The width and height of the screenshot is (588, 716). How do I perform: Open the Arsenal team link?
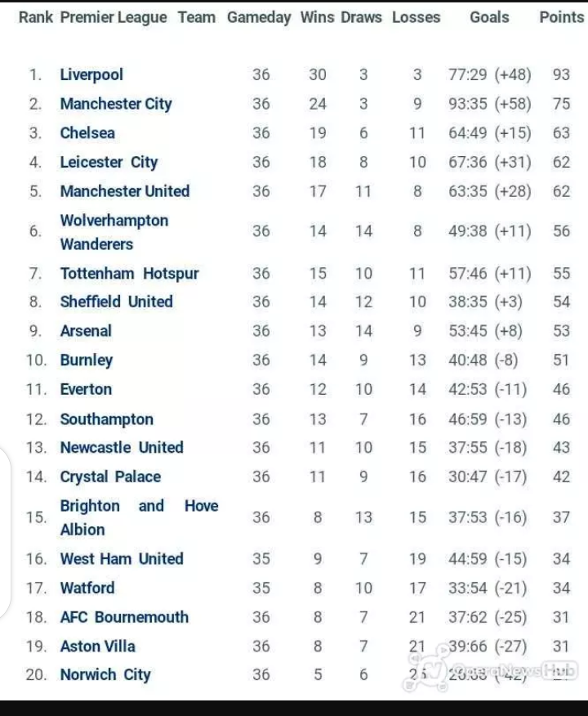click(86, 331)
